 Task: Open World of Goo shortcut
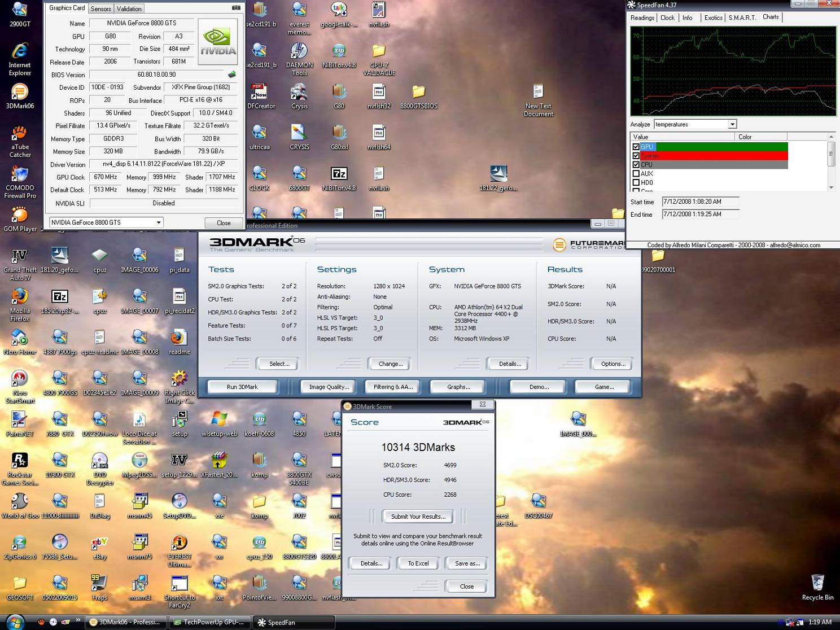[x=20, y=506]
